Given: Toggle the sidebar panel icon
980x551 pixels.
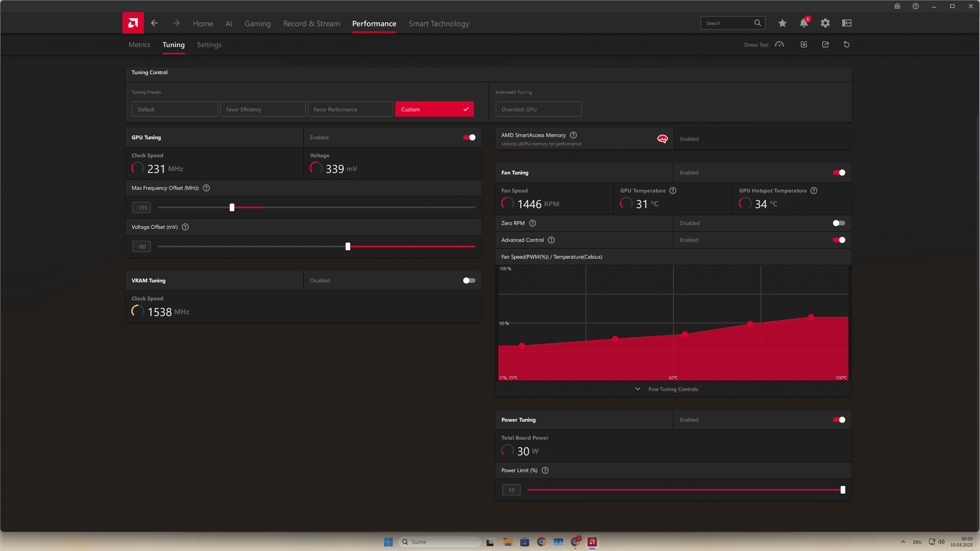Looking at the screenshot, I should coord(846,23).
